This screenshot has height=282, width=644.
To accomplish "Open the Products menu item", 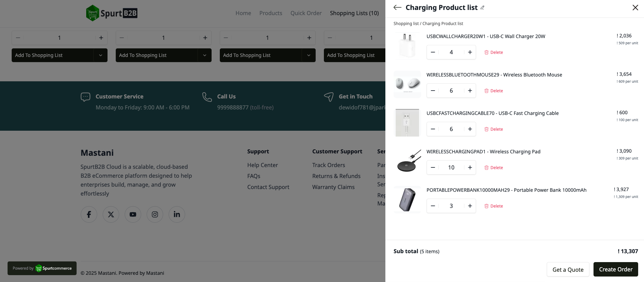I will click(271, 13).
